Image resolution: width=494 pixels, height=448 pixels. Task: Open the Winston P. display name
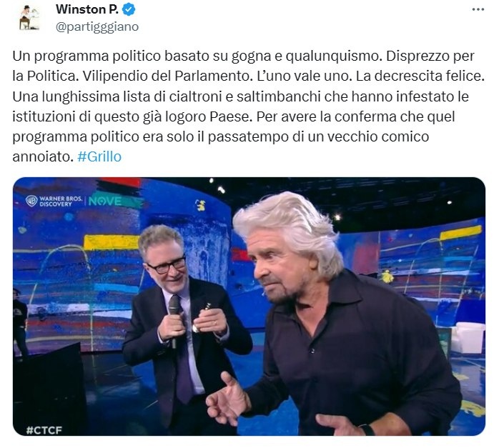[x=87, y=9]
